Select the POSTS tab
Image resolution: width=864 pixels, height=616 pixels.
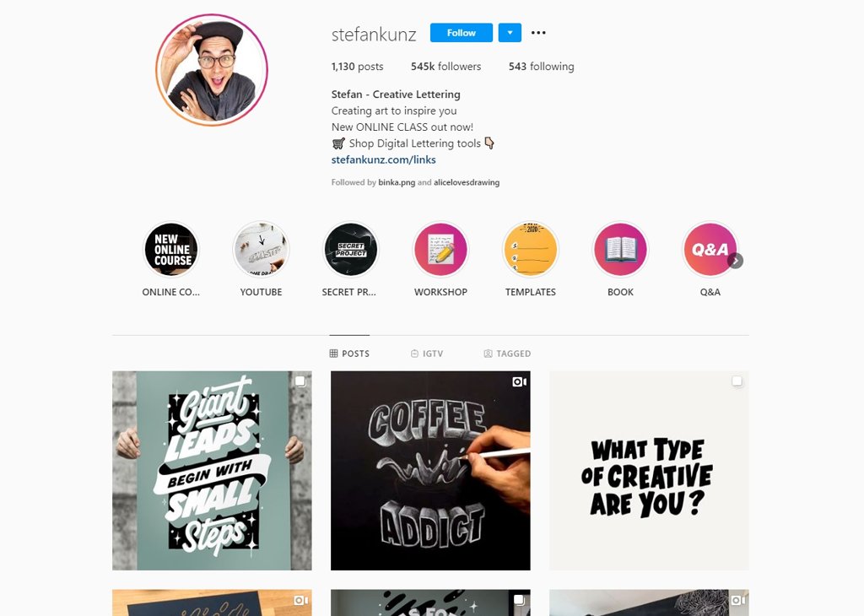[x=349, y=354]
